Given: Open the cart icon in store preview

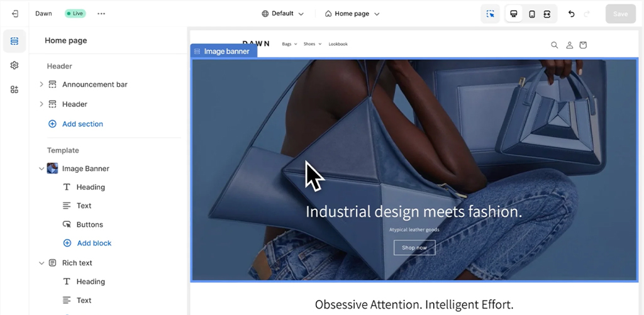Looking at the screenshot, I should click(583, 45).
